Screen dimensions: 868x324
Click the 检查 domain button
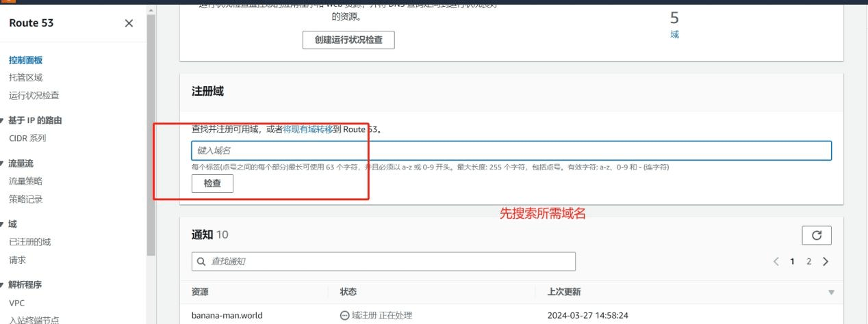click(212, 184)
